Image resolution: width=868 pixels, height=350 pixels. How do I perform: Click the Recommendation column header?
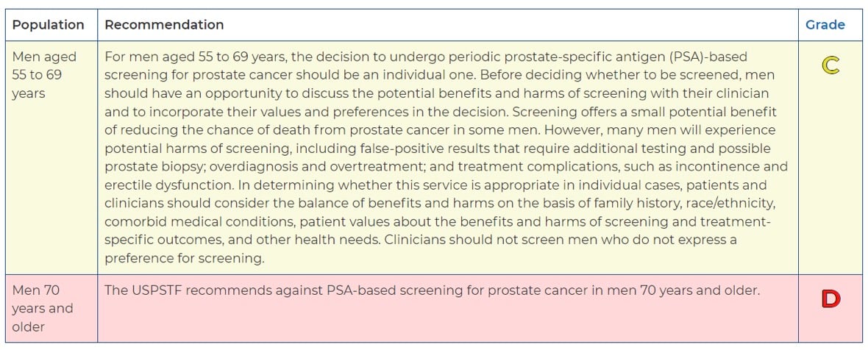(x=164, y=25)
